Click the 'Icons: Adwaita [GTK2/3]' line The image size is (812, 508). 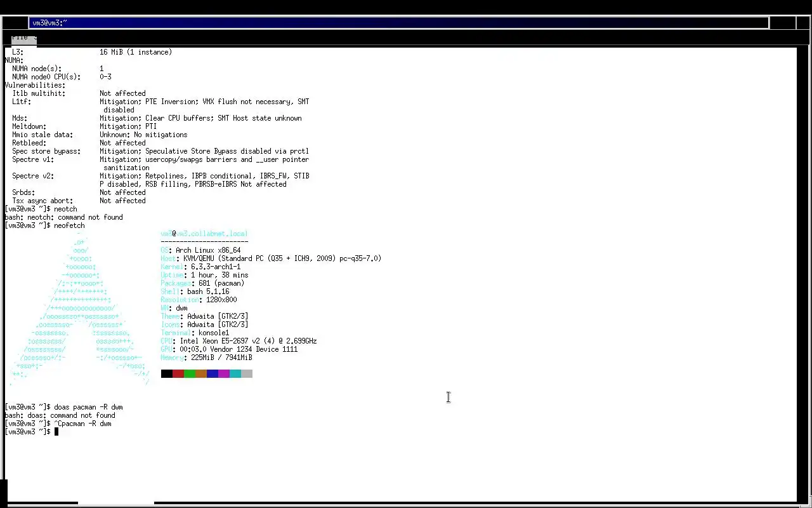point(204,324)
